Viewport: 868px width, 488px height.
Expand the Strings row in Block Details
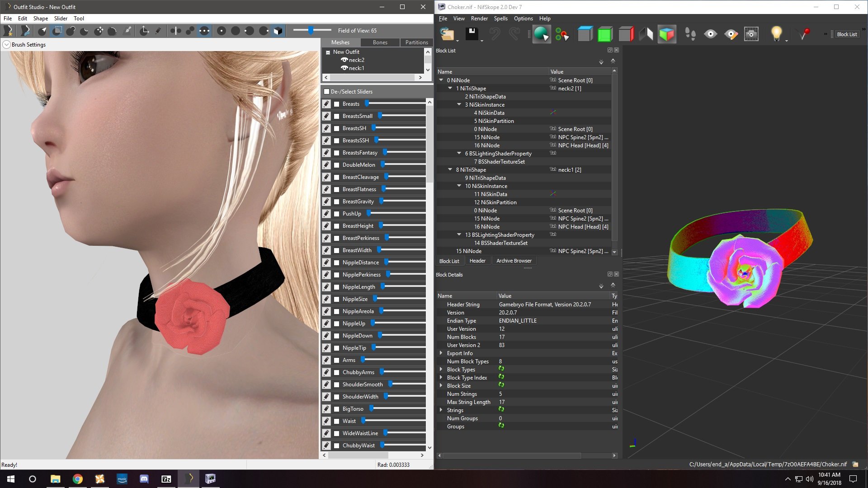point(441,410)
